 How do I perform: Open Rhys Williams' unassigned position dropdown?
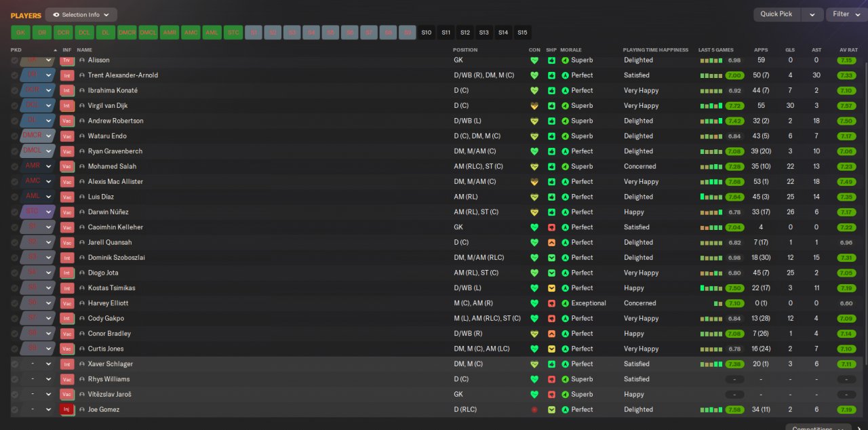click(37, 379)
